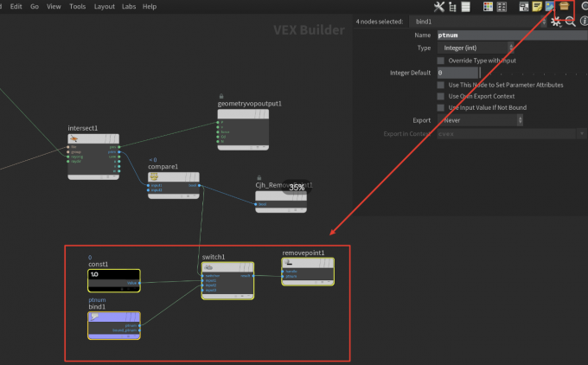Click the magnifier search icon in parameter pane
Viewport: 588px width, 365px height.
(x=570, y=21)
